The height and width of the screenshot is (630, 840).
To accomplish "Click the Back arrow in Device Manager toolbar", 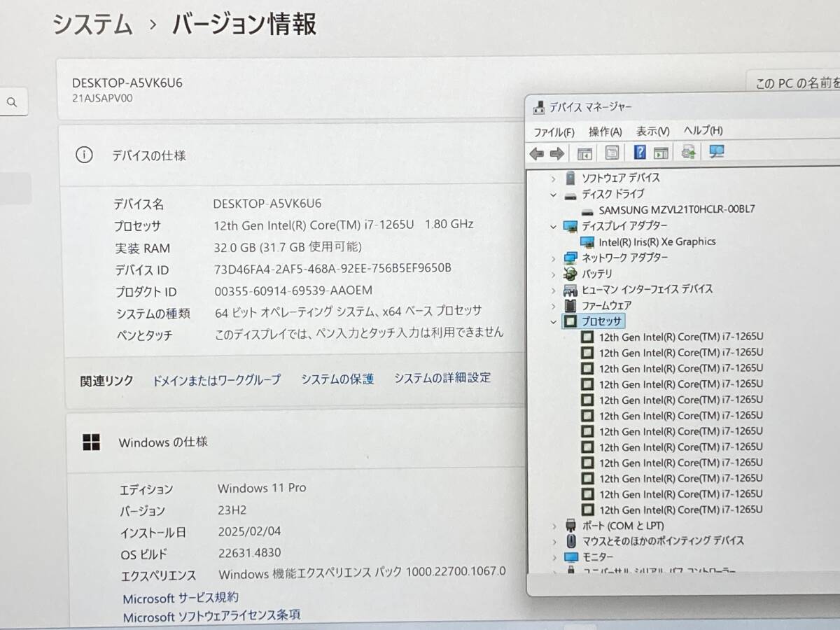I will (537, 153).
